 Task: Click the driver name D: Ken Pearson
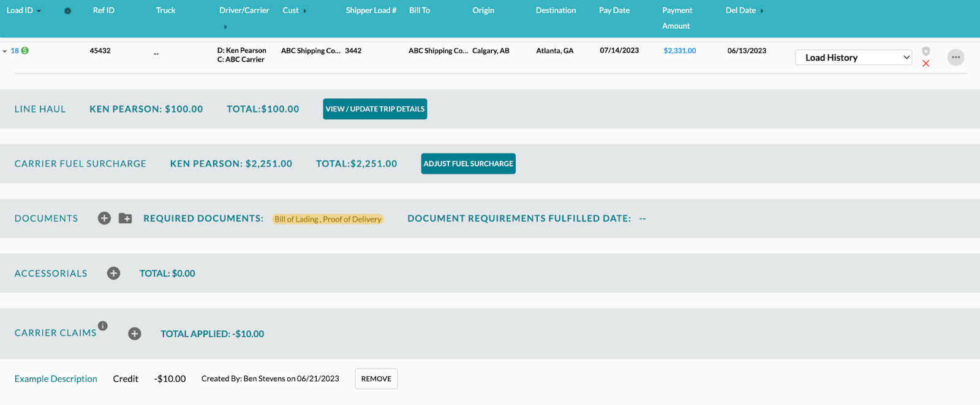click(x=242, y=50)
